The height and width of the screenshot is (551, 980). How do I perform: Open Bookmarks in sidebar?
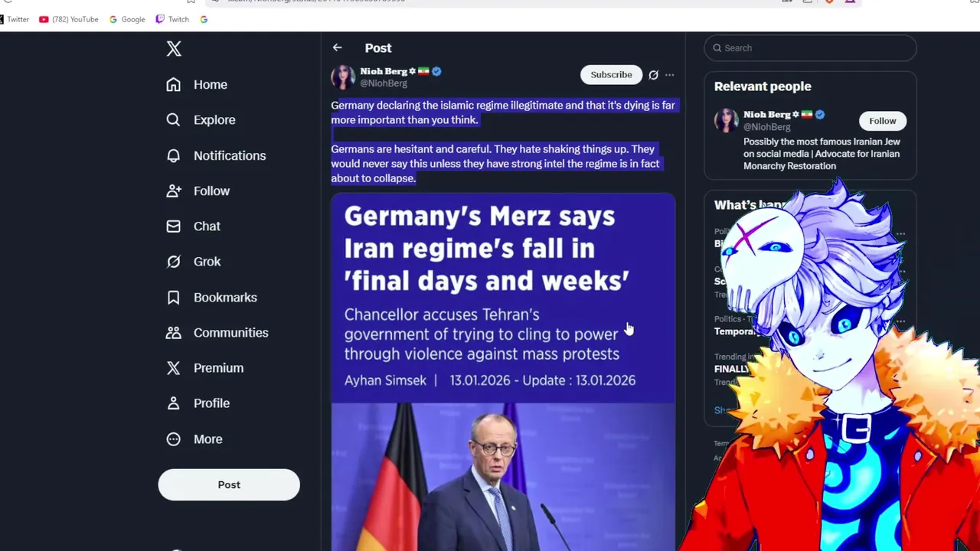(x=211, y=297)
